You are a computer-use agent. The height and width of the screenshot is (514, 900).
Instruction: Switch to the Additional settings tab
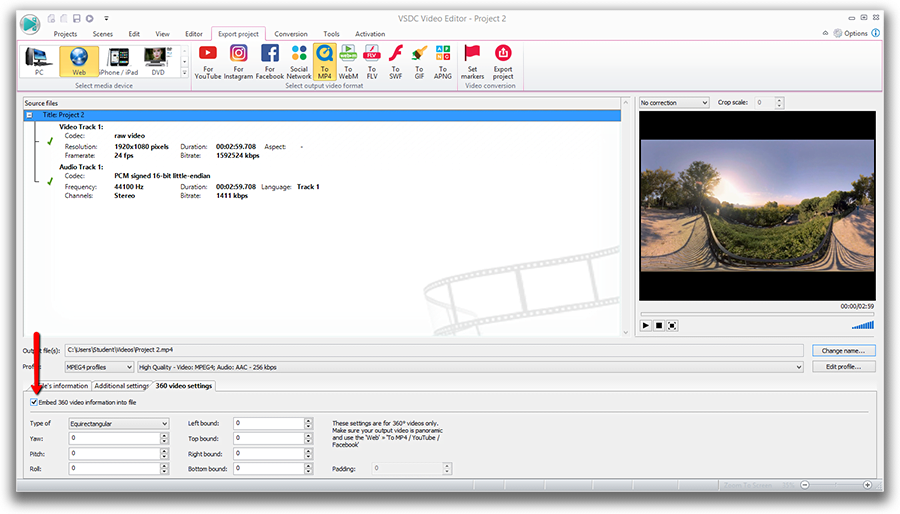click(121, 386)
